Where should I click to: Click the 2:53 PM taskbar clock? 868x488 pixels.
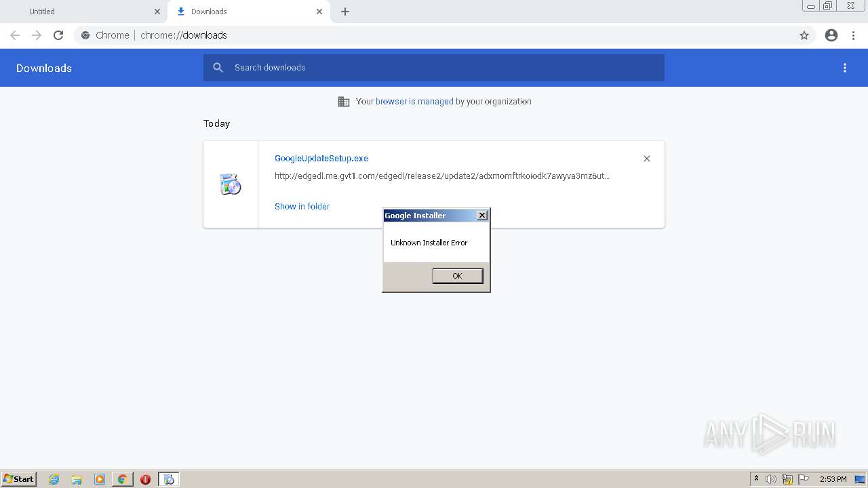coord(833,479)
